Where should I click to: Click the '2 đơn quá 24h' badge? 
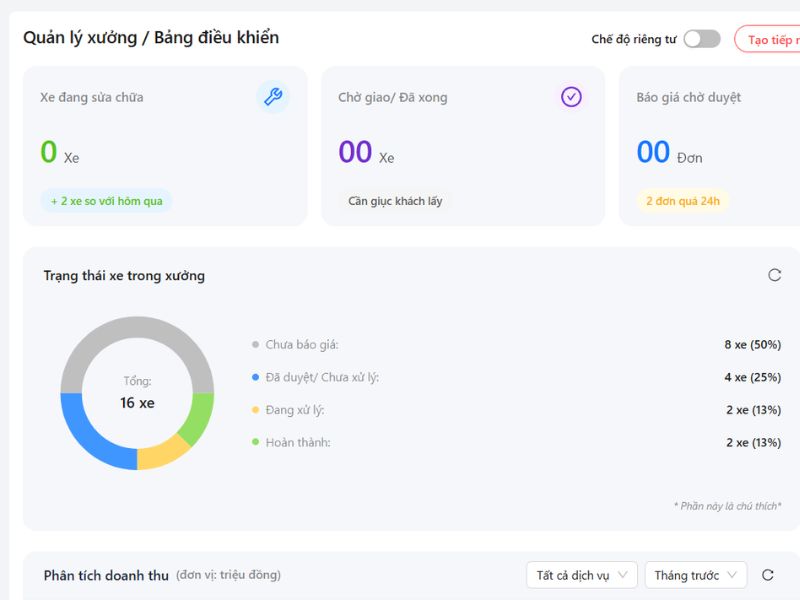tap(683, 201)
